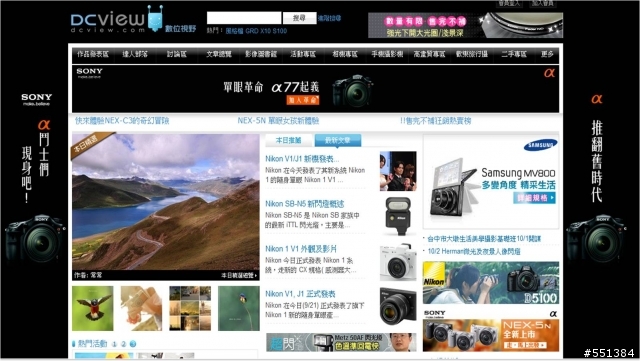
Task: Open 達人部落 in the navigation bar
Action: (x=135, y=54)
